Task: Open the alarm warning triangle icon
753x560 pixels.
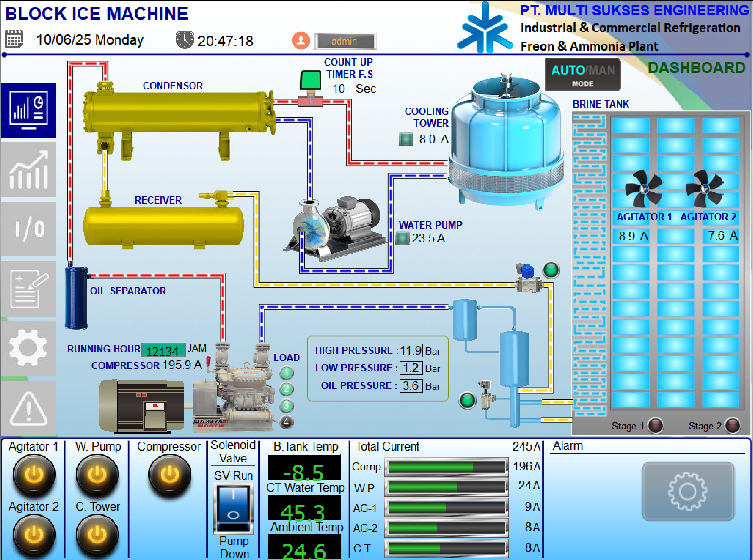Action: pos(28,408)
